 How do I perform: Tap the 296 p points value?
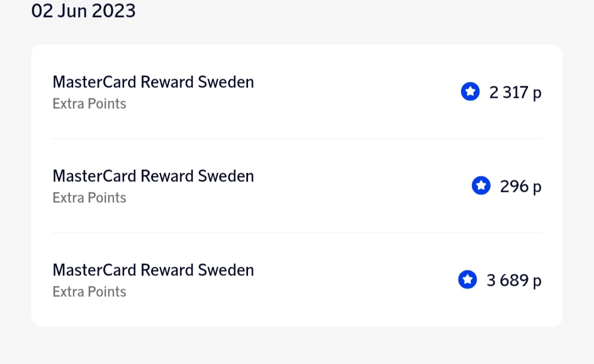pos(520,186)
